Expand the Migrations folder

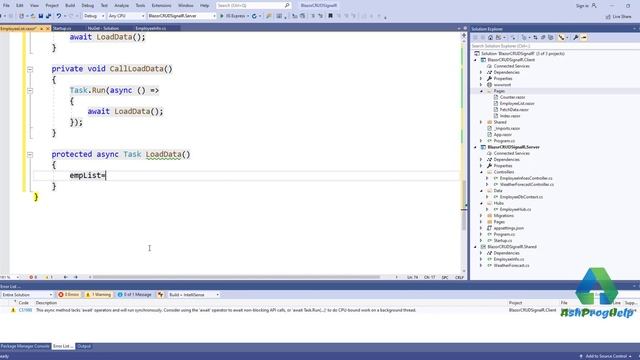[x=481, y=216]
